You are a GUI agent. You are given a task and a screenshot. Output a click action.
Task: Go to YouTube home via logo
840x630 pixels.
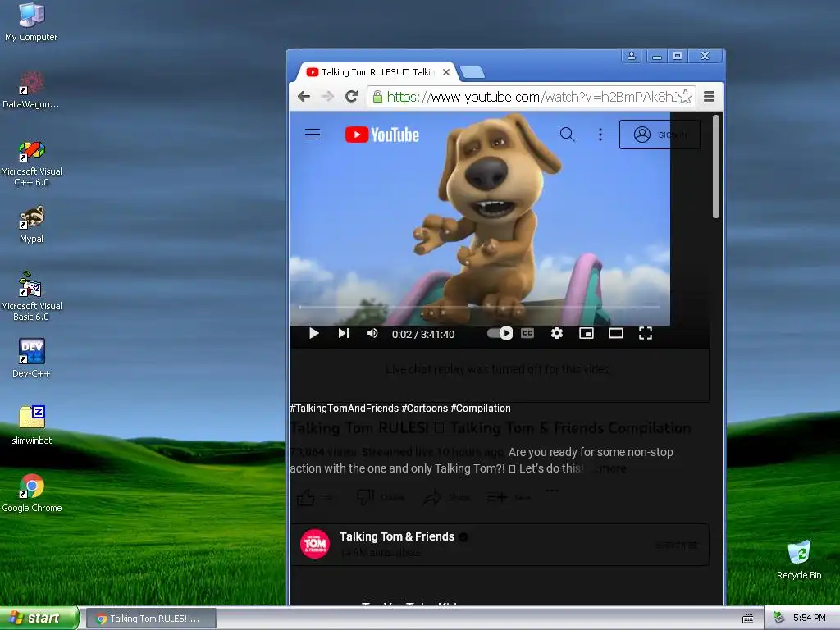point(382,135)
